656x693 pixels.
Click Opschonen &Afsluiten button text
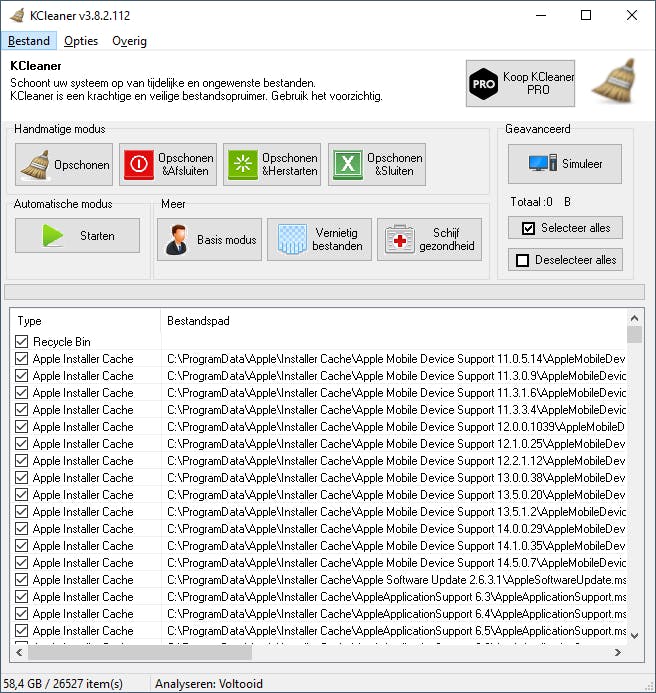pos(186,164)
